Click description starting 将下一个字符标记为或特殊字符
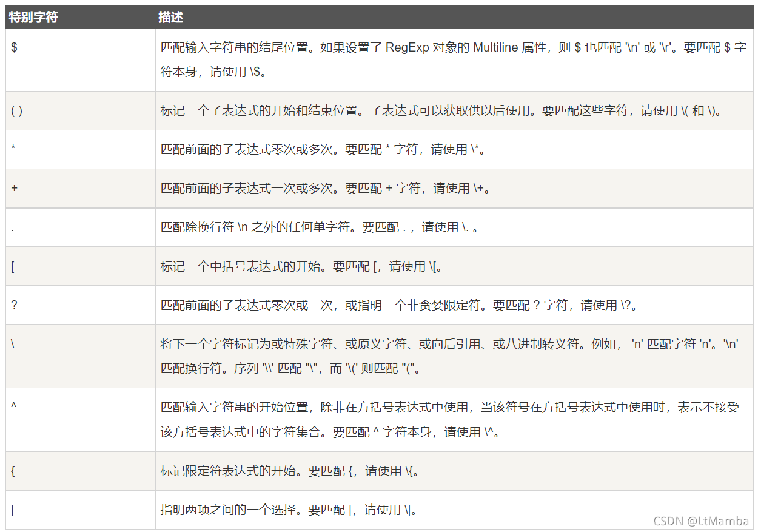Screen dimensions: 758x532 pos(454,356)
